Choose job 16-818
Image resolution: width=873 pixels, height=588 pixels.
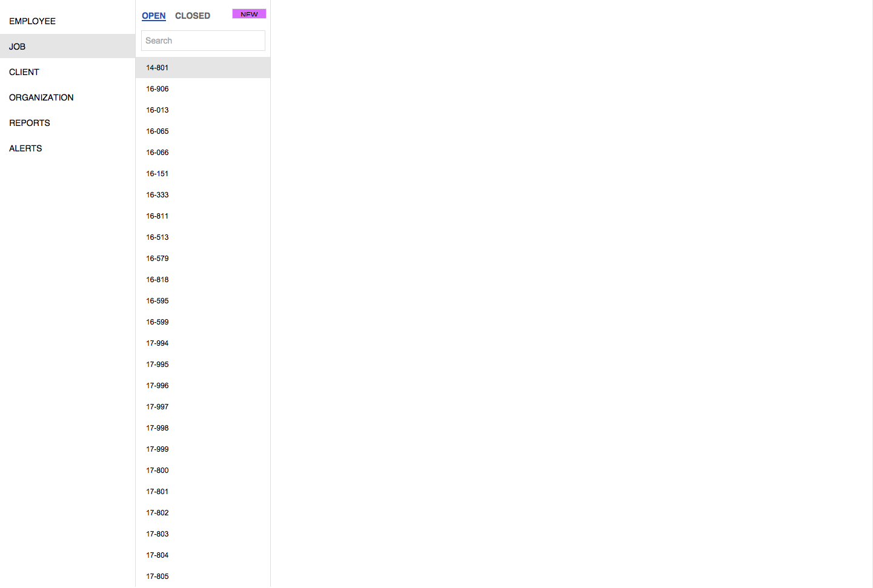(x=203, y=280)
